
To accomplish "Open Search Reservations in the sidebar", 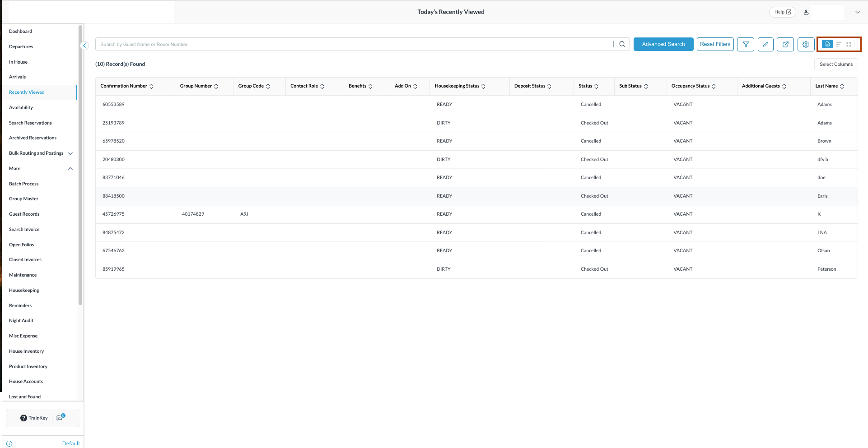I will (30, 123).
